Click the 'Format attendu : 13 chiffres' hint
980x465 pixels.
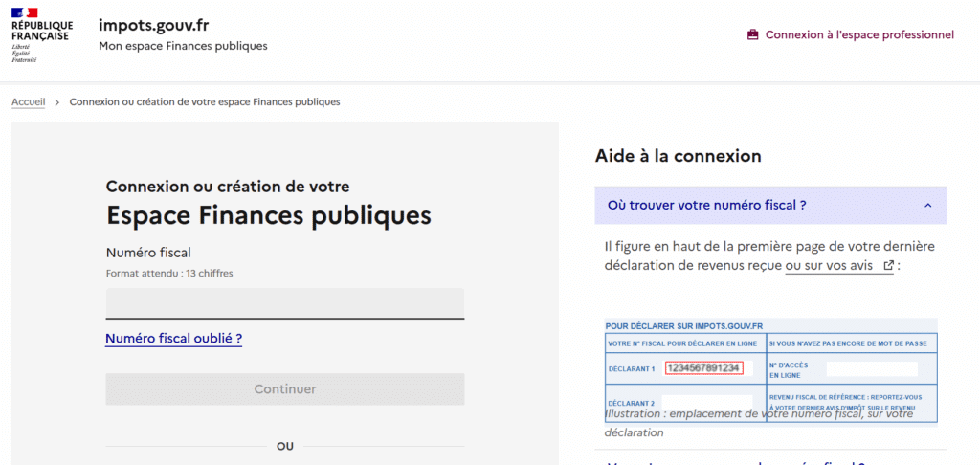point(169,273)
